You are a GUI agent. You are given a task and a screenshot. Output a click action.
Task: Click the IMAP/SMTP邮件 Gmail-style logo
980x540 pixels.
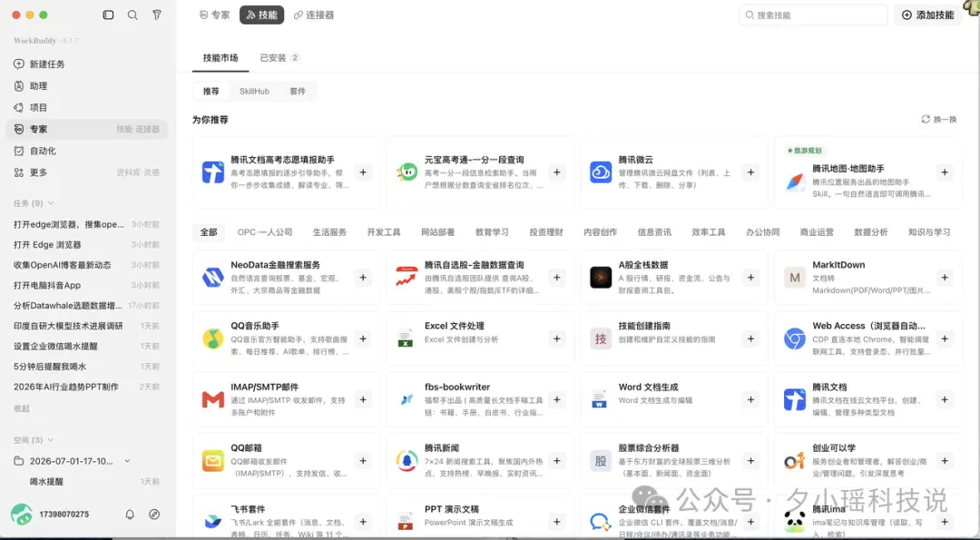213,399
